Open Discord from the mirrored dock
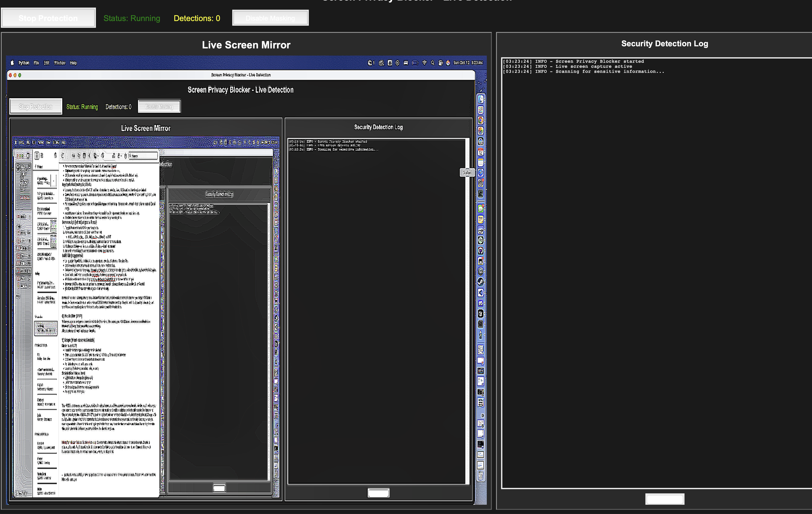 (x=480, y=303)
